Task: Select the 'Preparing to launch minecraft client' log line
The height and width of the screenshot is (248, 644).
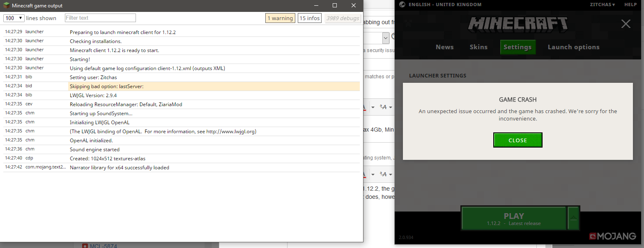Action: point(182,32)
